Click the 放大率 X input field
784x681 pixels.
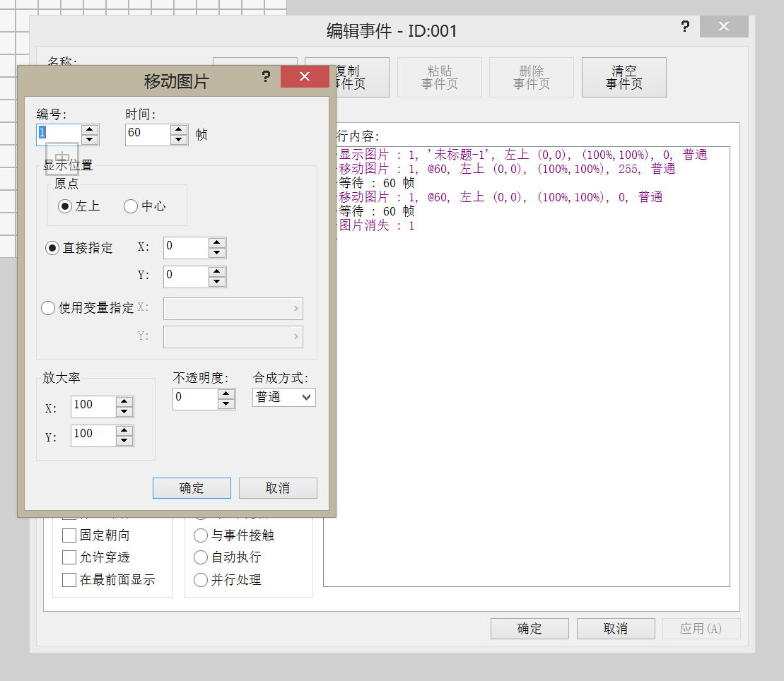point(93,407)
